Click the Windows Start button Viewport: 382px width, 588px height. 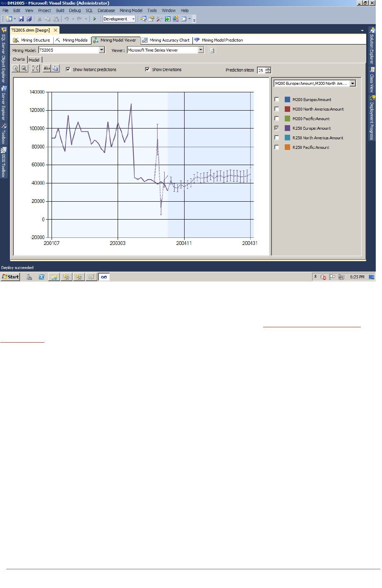pyautogui.click(x=10, y=277)
